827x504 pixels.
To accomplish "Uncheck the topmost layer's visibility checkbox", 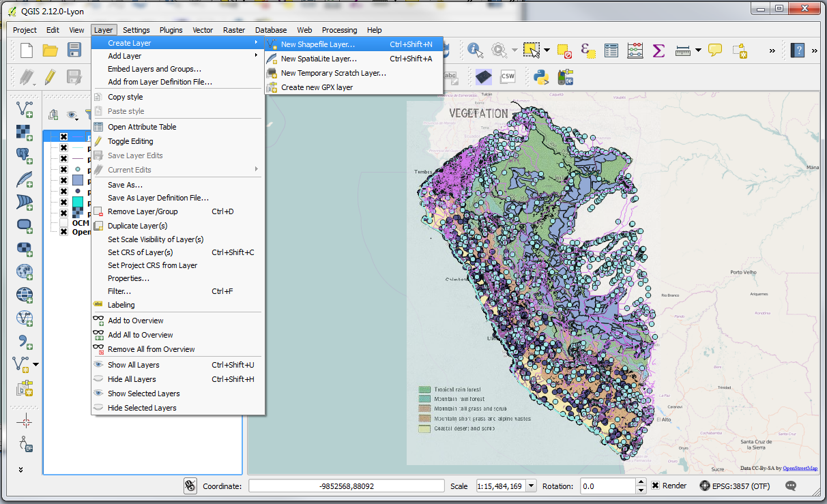I will point(63,136).
